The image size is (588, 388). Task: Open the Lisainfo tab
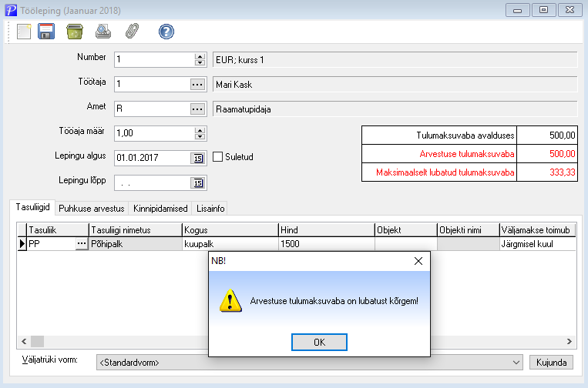(x=210, y=209)
